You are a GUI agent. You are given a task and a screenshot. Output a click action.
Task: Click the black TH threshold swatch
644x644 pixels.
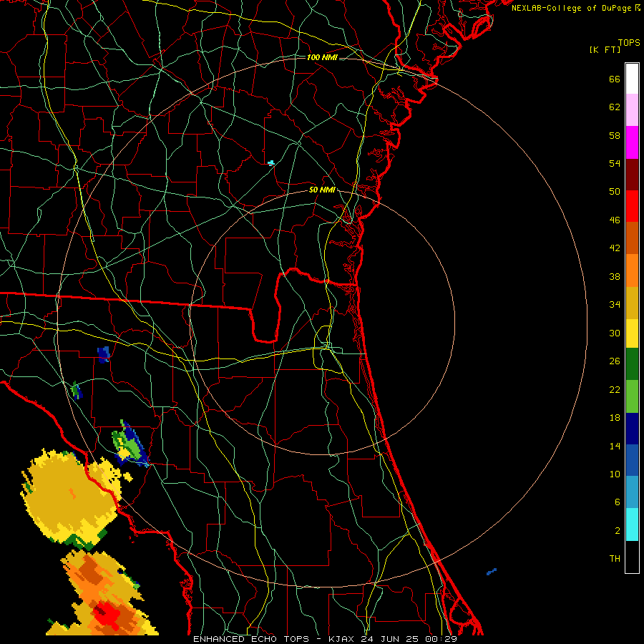632,557
